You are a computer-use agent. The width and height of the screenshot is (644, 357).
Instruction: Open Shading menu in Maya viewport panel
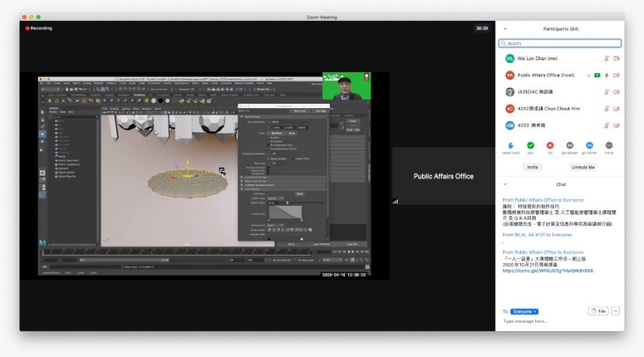(x=114, y=109)
